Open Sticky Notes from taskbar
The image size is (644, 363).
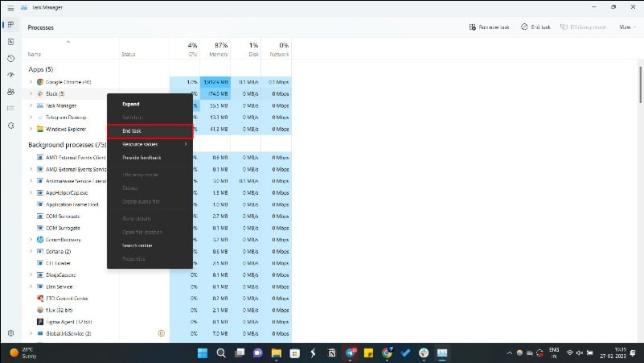pyautogui.click(x=368, y=353)
